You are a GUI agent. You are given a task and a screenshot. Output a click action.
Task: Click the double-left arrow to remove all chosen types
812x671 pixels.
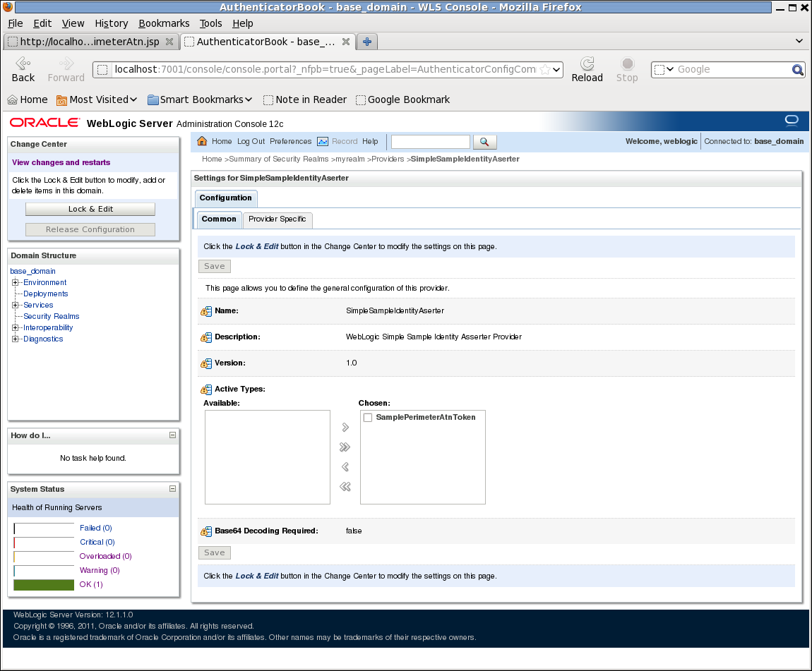point(345,487)
